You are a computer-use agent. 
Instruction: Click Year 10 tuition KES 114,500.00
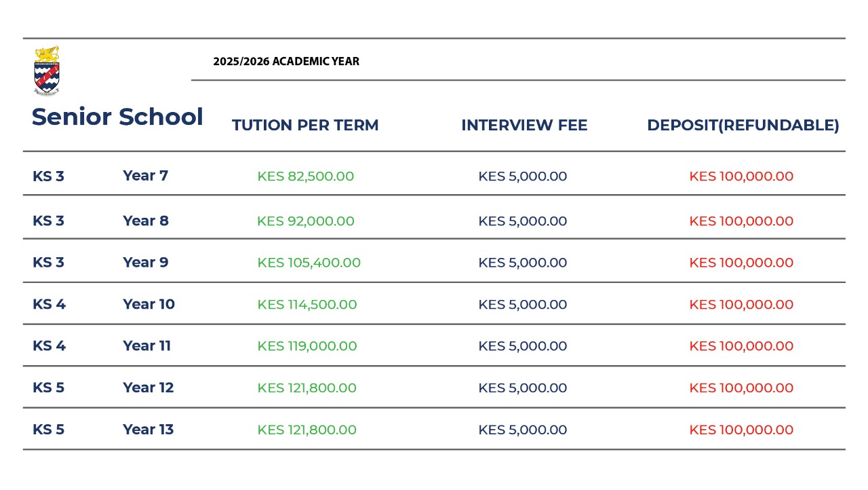tap(307, 305)
